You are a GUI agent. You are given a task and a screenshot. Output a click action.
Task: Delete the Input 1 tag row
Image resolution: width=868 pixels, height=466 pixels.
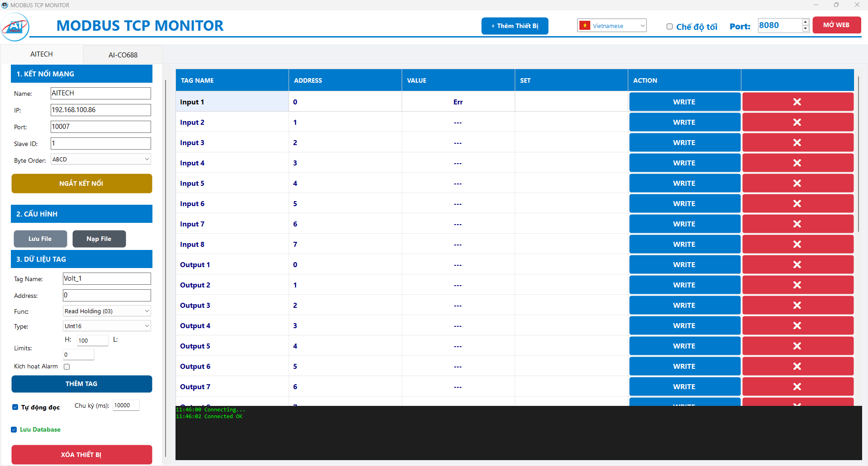click(x=797, y=102)
